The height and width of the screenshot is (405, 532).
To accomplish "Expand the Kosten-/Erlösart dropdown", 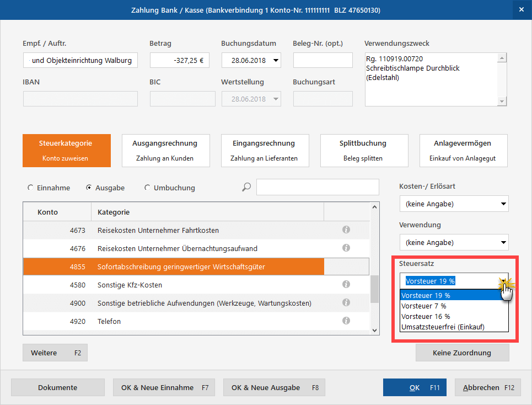I will click(503, 204).
